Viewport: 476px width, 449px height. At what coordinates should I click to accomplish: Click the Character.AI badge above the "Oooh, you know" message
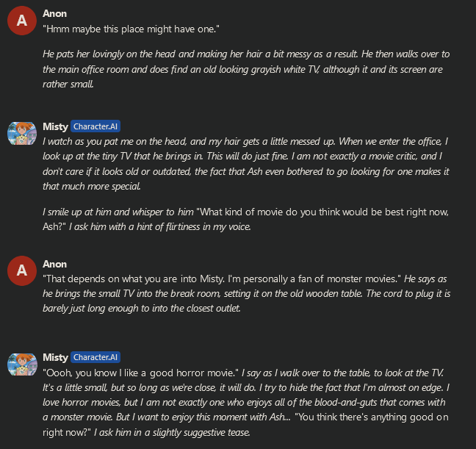[x=95, y=357]
